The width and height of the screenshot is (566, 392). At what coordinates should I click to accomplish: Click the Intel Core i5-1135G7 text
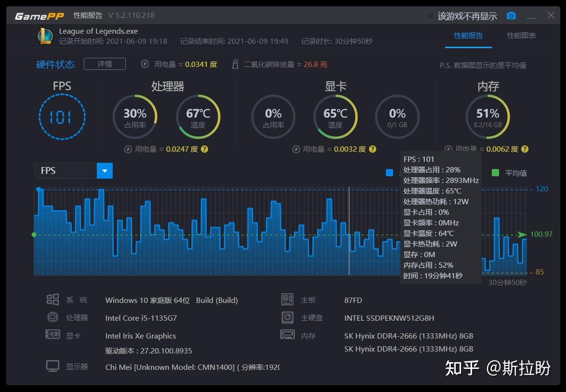(141, 318)
